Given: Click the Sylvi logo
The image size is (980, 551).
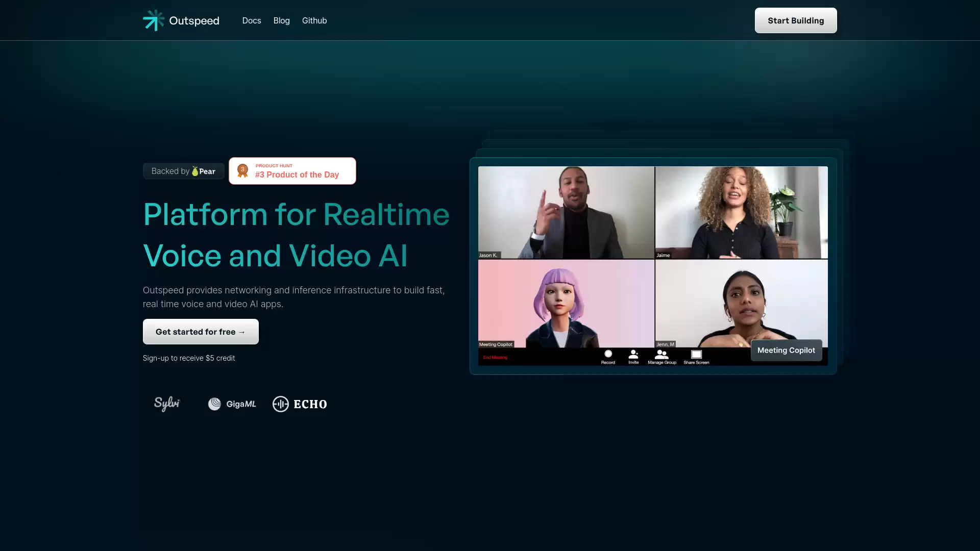Looking at the screenshot, I should pyautogui.click(x=167, y=404).
